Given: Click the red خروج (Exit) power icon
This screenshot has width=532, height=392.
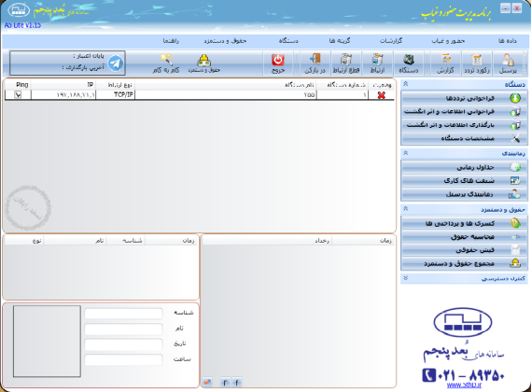Looking at the screenshot, I should (x=278, y=63).
